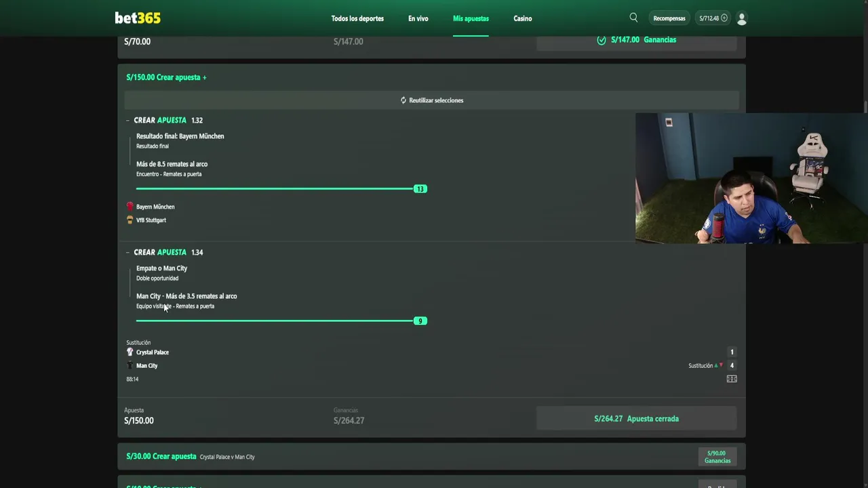This screenshot has width=868, height=488.
Task: Switch to the En vivo tab
Action: (x=418, y=18)
